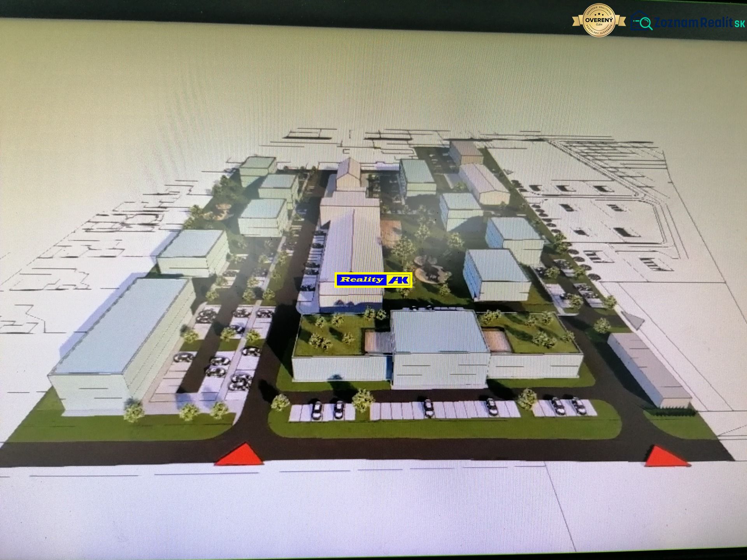747x560 pixels.
Task: Select the right red entrance triangle marker
Action: coord(667,457)
